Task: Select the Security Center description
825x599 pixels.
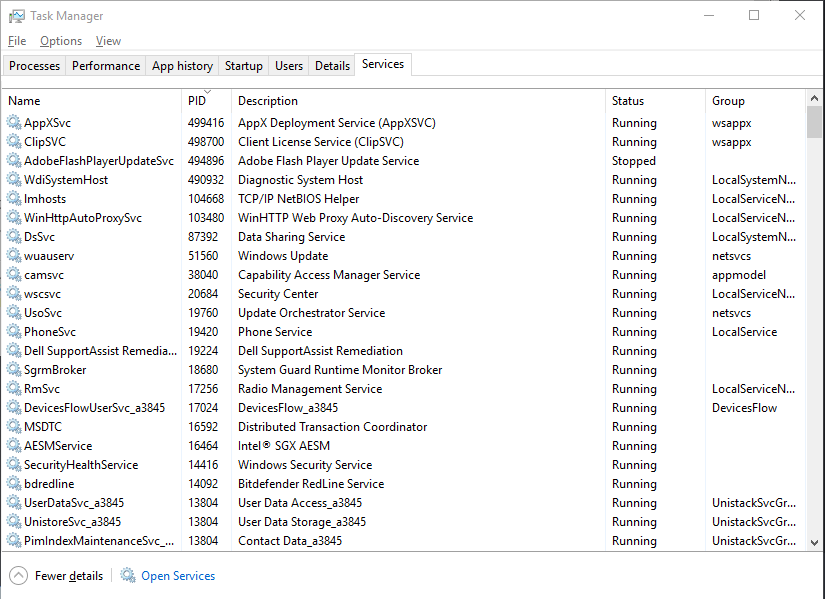Action: pyautogui.click(x=278, y=294)
